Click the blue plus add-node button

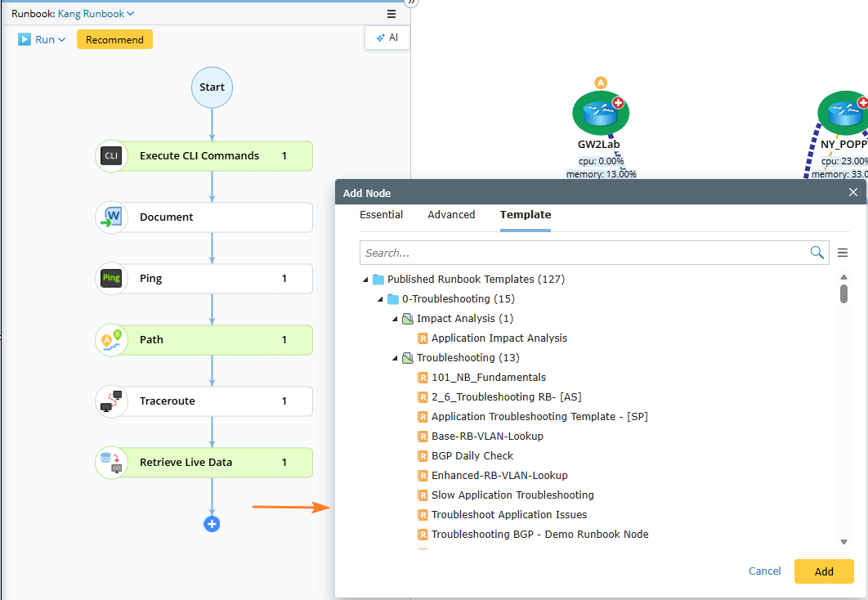click(212, 524)
